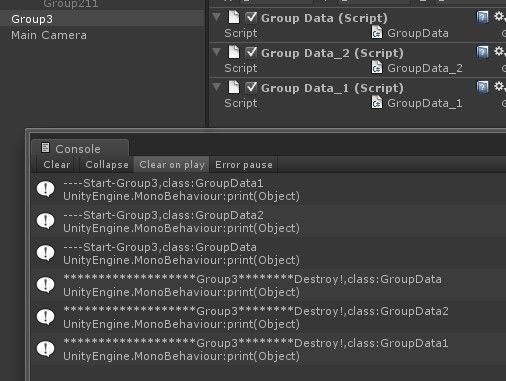Click the Group Data_1 (Script) header title

tap(332, 88)
